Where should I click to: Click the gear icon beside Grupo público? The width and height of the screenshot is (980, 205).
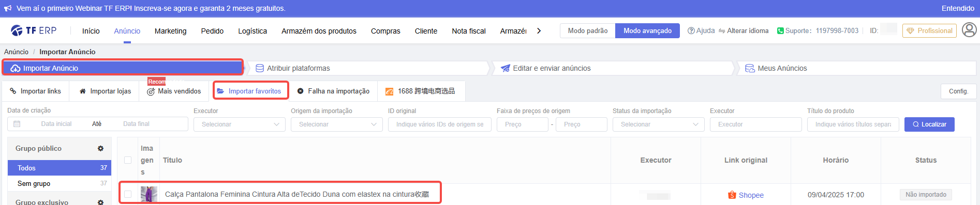tap(100, 149)
